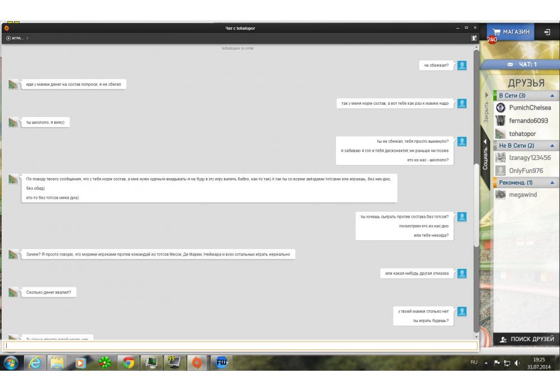Screen dimensions: 560x392
Task: Switch to Origin in the taskbar
Action: (x=197, y=363)
